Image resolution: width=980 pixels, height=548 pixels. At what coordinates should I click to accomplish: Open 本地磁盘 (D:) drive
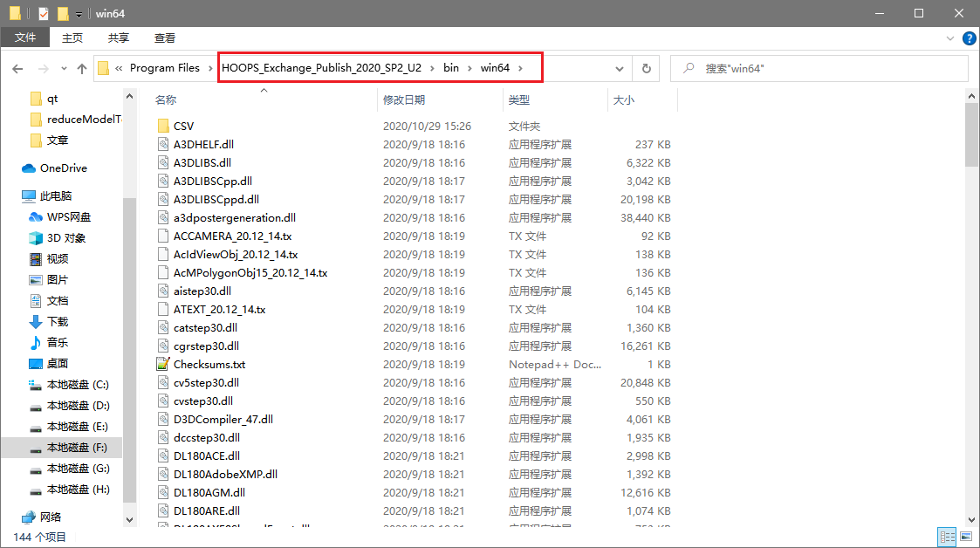click(x=78, y=406)
